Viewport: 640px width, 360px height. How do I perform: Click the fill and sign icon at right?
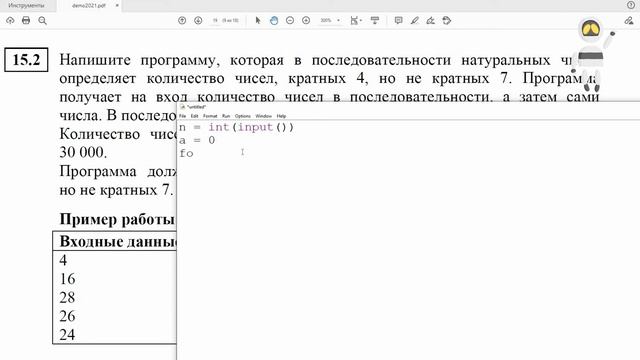629,20
